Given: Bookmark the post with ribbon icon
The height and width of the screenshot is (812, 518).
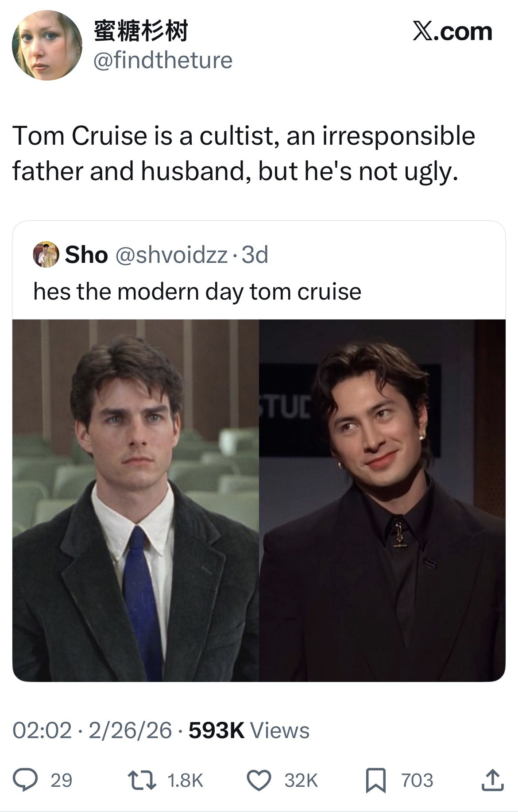Looking at the screenshot, I should pyautogui.click(x=376, y=781).
